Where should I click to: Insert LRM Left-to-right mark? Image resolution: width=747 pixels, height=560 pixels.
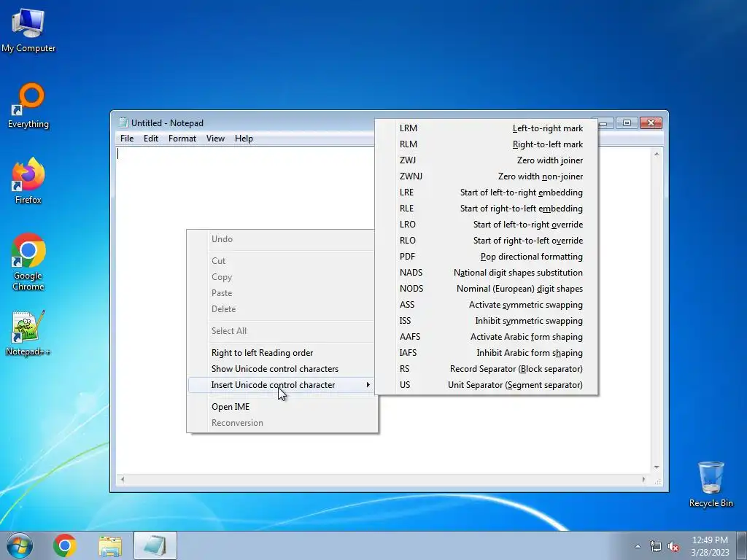point(487,128)
